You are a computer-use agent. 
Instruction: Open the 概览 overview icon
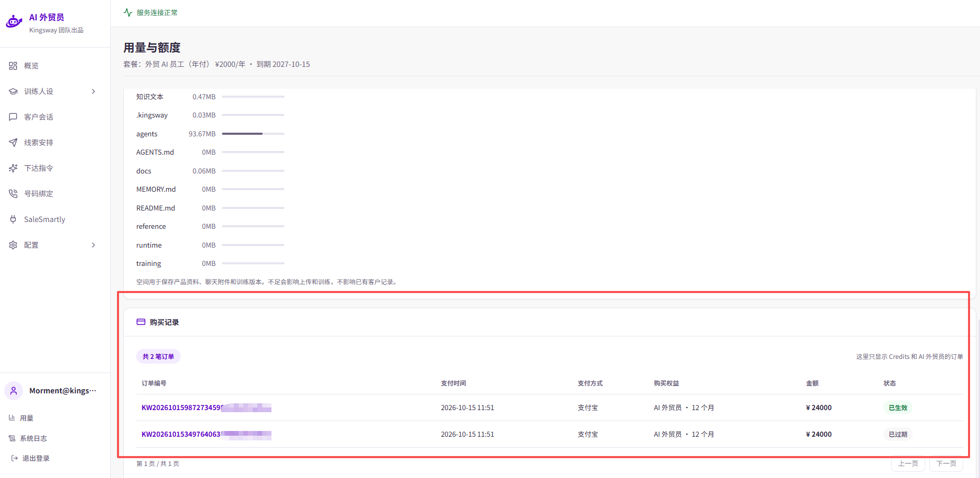point(13,66)
